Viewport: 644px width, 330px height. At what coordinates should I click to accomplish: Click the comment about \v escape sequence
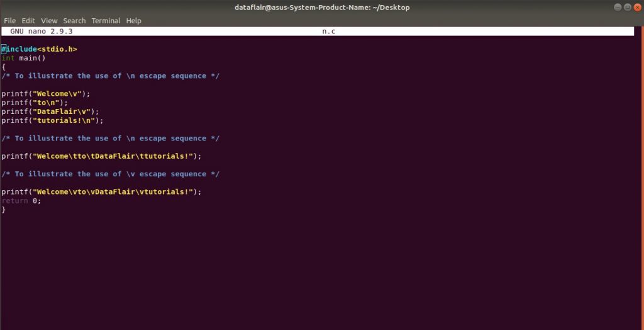pos(111,174)
